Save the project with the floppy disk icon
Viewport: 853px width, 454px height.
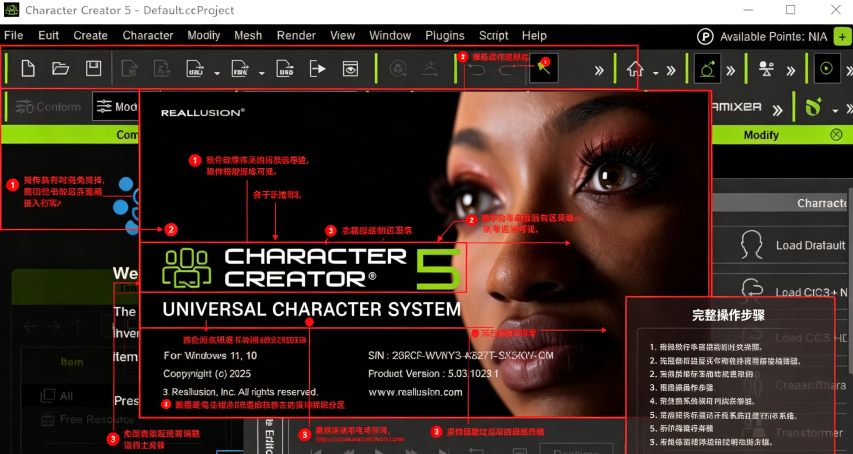pyautogui.click(x=94, y=69)
